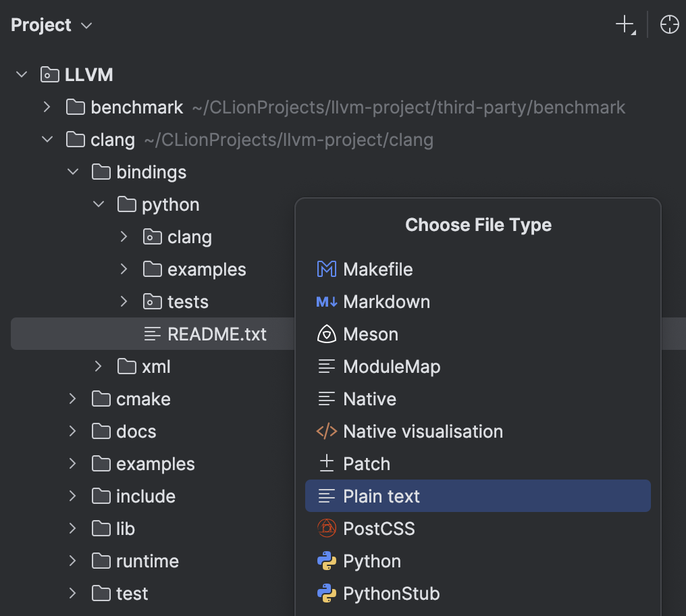Select ModuleMap file type entry
The height and width of the screenshot is (616, 686).
392,366
